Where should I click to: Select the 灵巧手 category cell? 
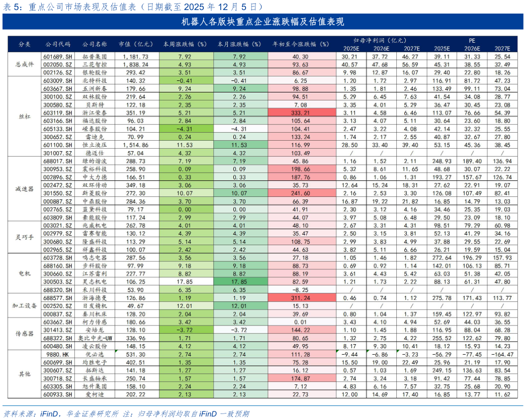pyautogui.click(x=24, y=238)
